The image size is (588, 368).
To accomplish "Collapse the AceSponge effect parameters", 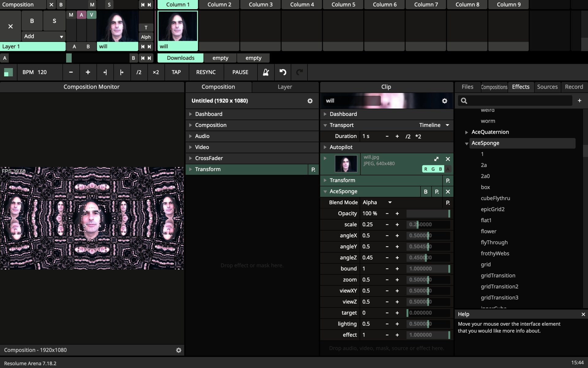I will coord(325,192).
